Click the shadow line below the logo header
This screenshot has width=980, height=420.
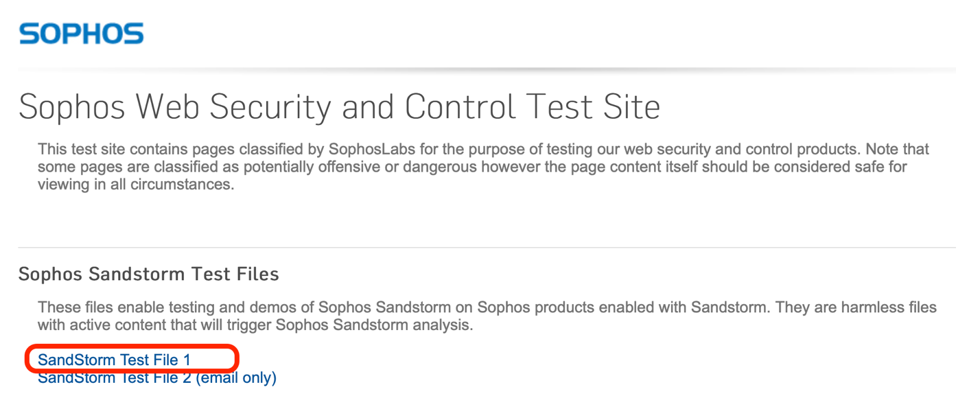pos(487,69)
